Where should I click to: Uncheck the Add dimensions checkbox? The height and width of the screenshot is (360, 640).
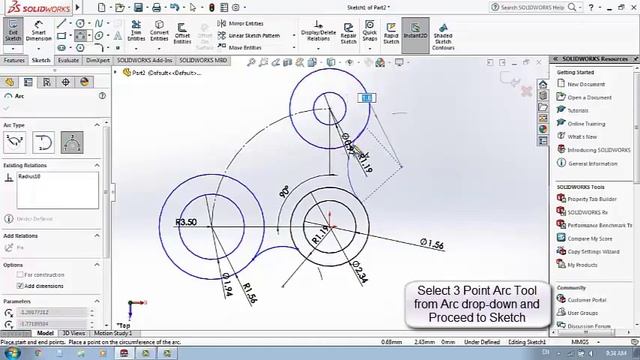click(x=20, y=286)
